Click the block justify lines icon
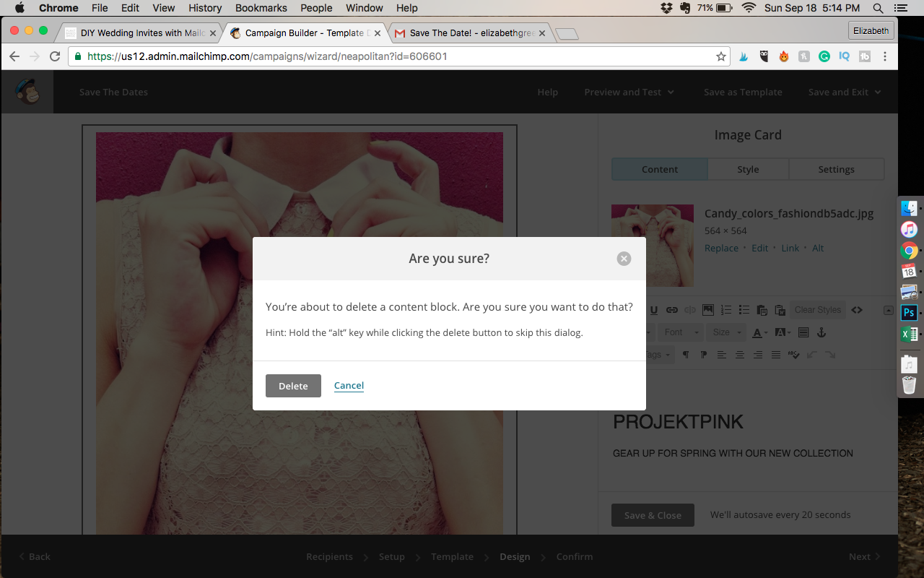 [803, 332]
